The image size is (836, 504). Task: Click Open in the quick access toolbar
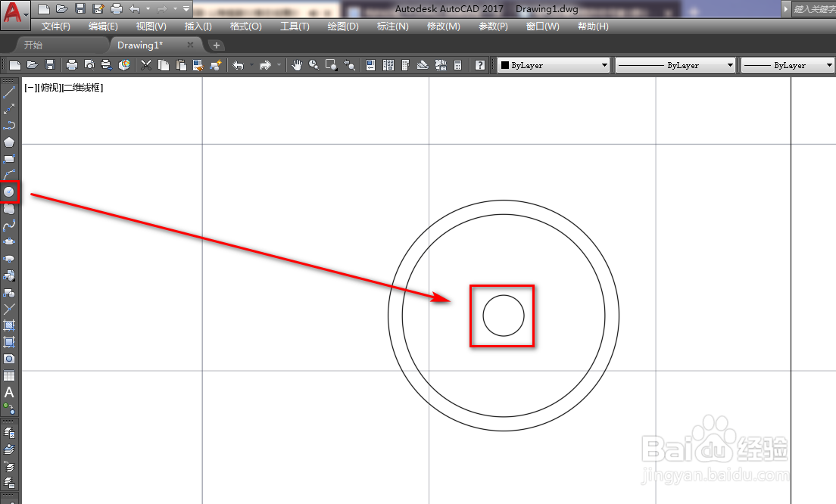pos(62,8)
